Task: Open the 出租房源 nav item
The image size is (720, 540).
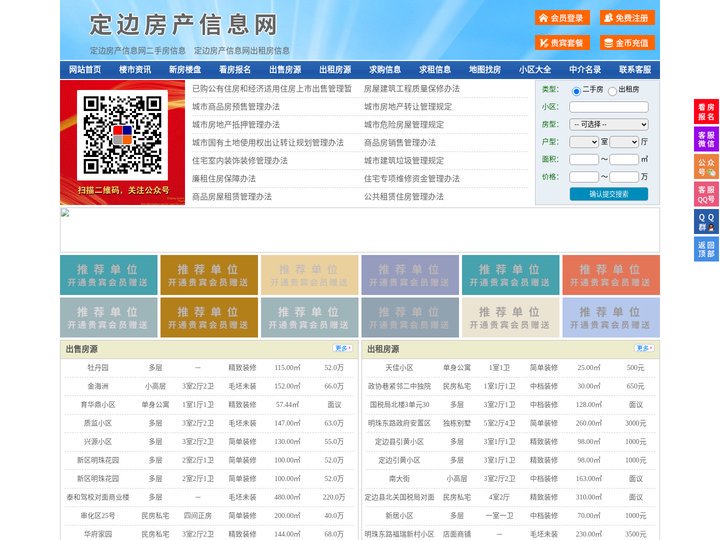Action: tap(335, 70)
